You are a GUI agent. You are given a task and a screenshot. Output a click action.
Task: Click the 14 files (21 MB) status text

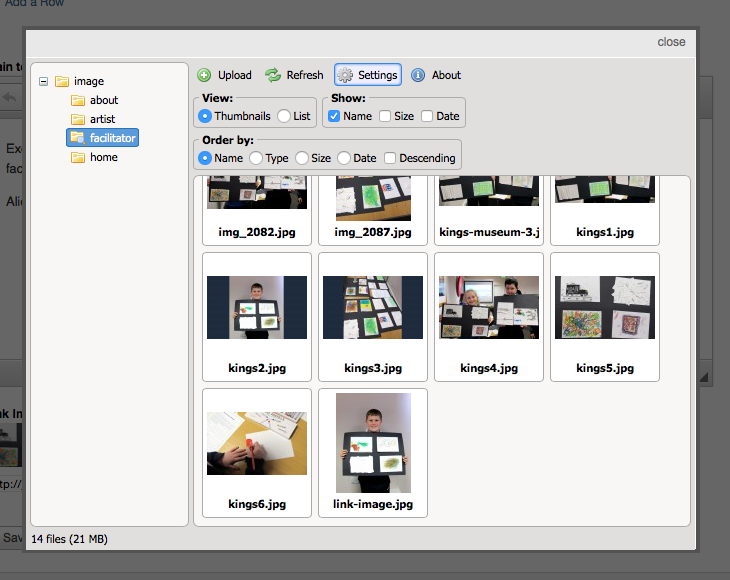[69, 539]
